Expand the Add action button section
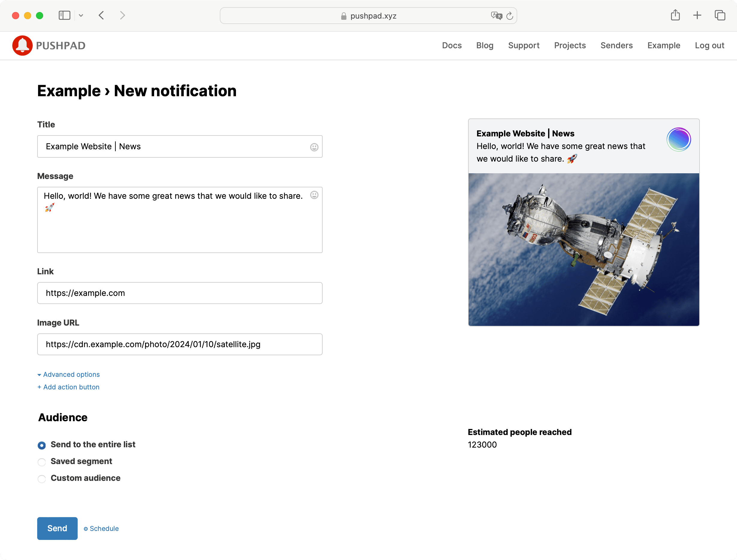 (69, 386)
